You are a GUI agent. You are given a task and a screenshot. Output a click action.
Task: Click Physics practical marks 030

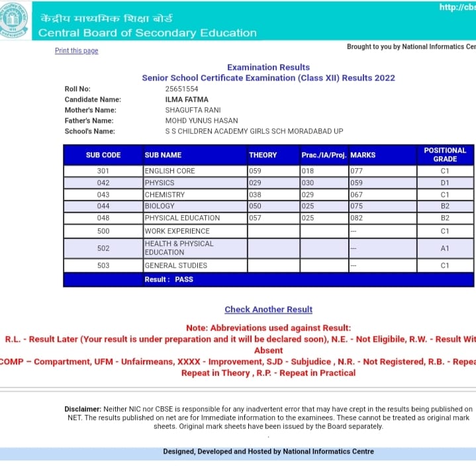[x=308, y=183]
